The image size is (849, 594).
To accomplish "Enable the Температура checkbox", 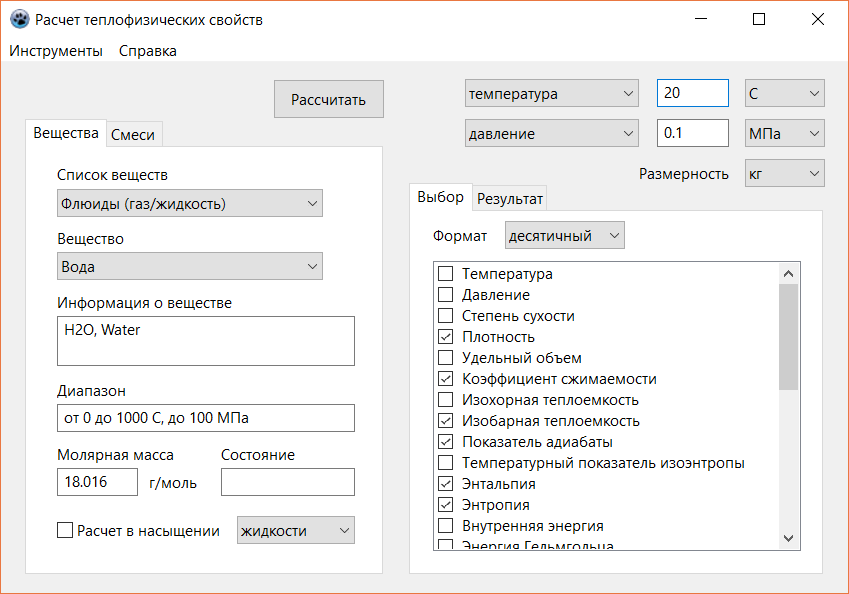I will [x=446, y=274].
